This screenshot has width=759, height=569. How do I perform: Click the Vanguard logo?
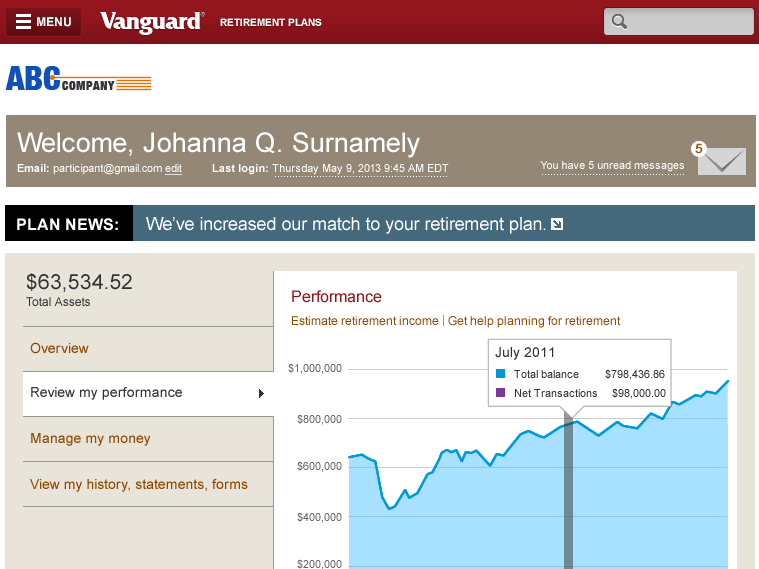coord(152,22)
